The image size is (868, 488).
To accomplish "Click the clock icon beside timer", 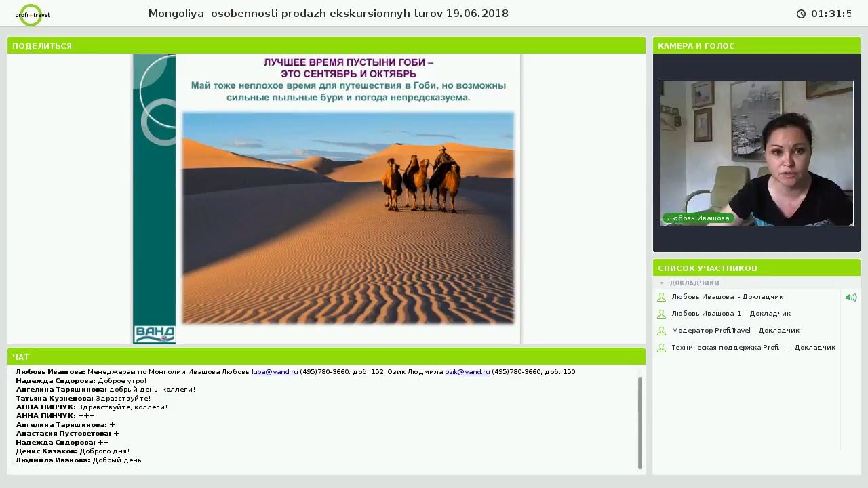I will (x=801, y=14).
